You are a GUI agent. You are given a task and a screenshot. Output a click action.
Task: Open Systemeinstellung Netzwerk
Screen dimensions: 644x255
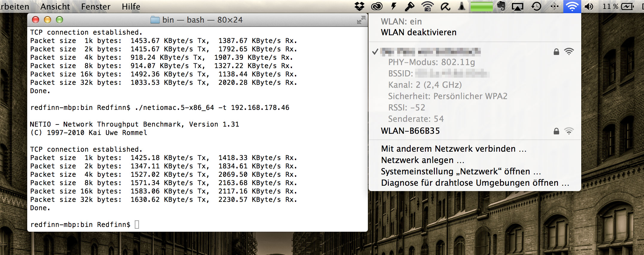461,171
